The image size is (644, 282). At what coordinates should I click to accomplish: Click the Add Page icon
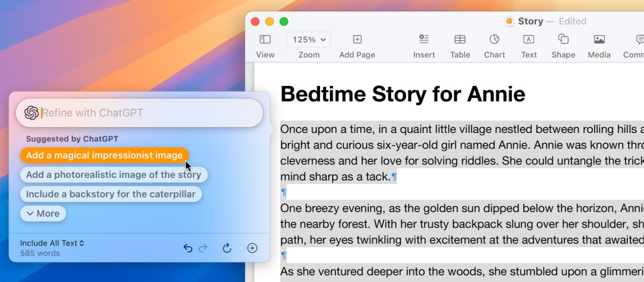click(x=357, y=40)
